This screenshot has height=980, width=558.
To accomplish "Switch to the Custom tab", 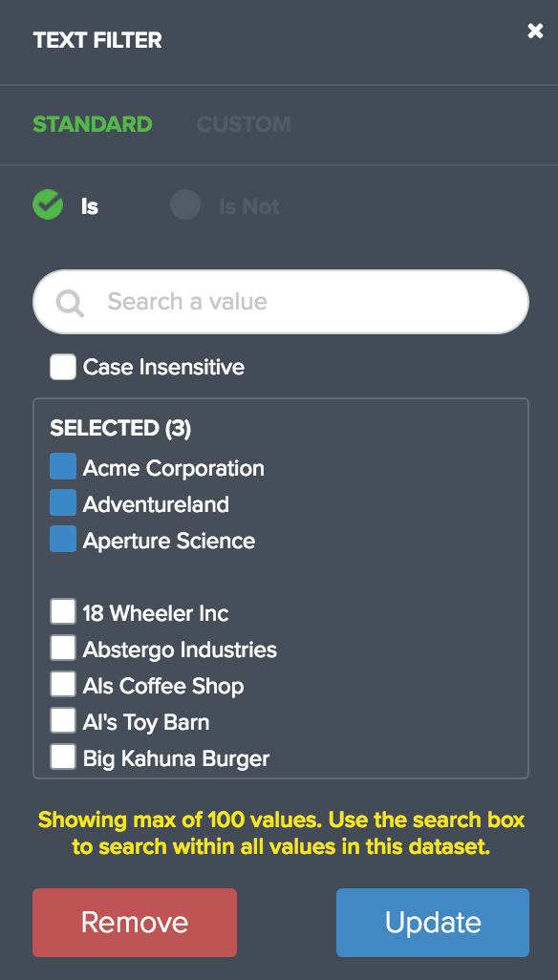I will click(x=244, y=124).
